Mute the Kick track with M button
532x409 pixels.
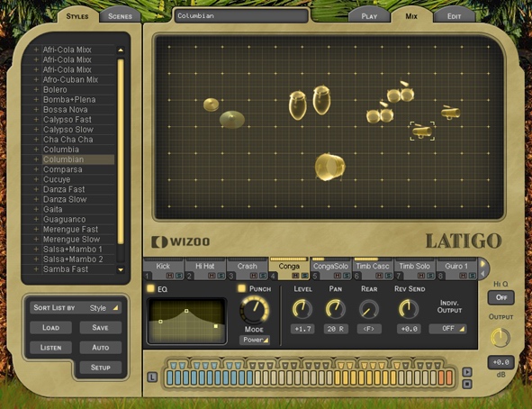pyautogui.click(x=169, y=276)
